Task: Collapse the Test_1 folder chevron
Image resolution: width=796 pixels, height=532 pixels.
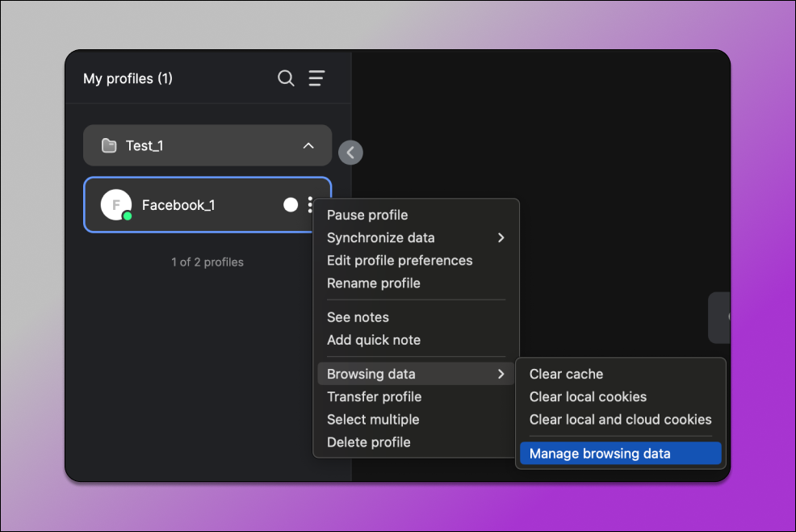Action: [308, 146]
